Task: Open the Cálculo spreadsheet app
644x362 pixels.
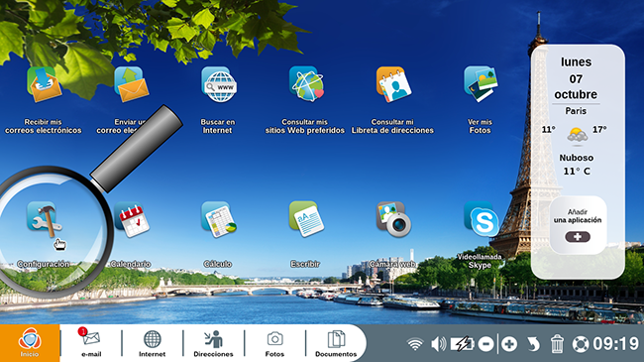Action: coord(219,219)
